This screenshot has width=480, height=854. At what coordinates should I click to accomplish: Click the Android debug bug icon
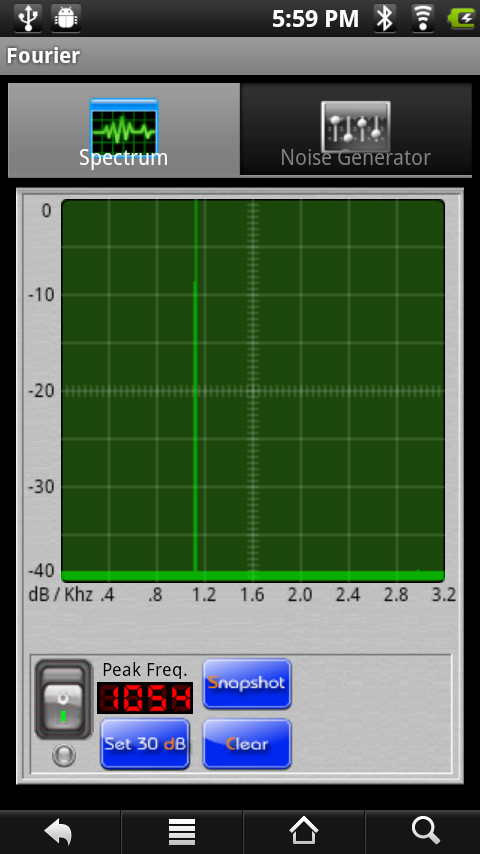point(66,18)
